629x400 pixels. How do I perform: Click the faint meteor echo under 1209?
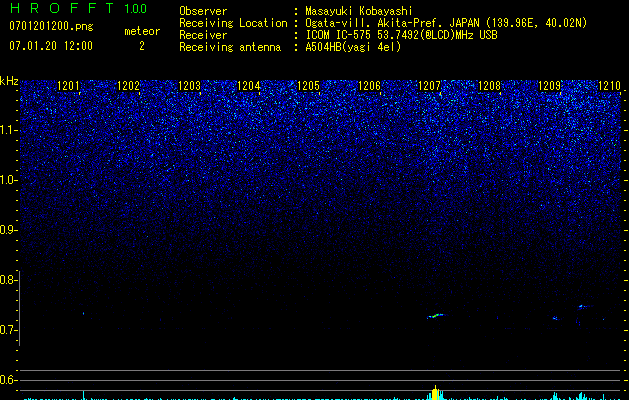click(555, 318)
